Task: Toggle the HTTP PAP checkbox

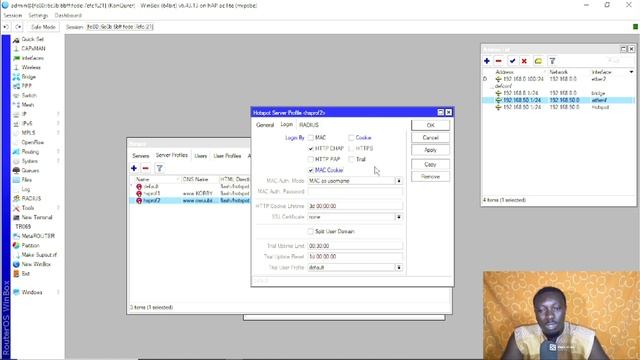Action: coord(311,159)
